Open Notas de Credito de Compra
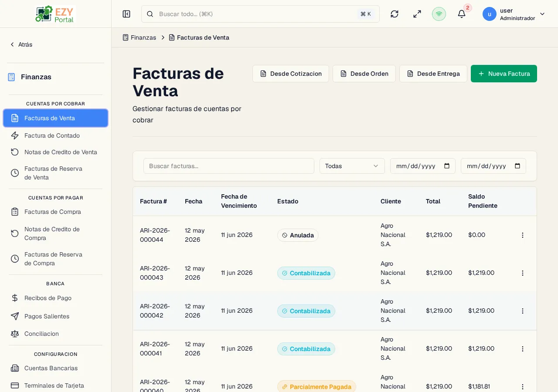The height and width of the screenshot is (392, 558). point(55,233)
